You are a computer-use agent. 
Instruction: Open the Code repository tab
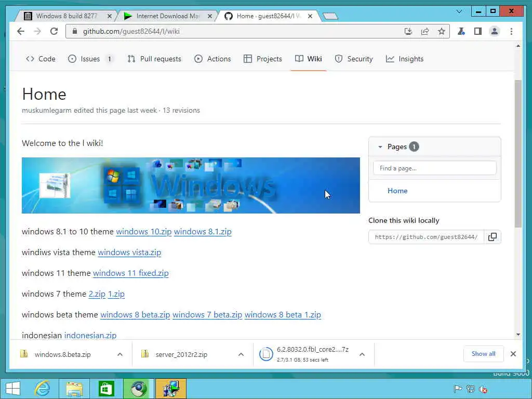coord(41,59)
